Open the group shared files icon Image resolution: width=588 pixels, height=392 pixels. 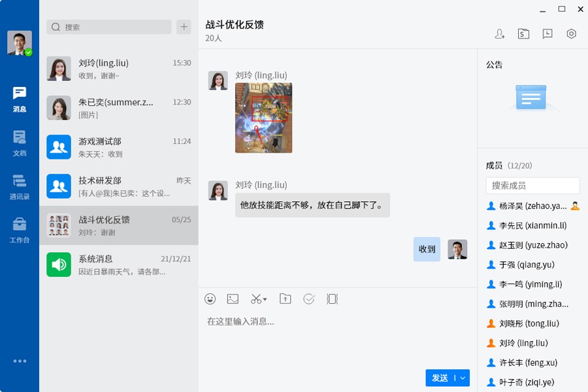(x=523, y=33)
